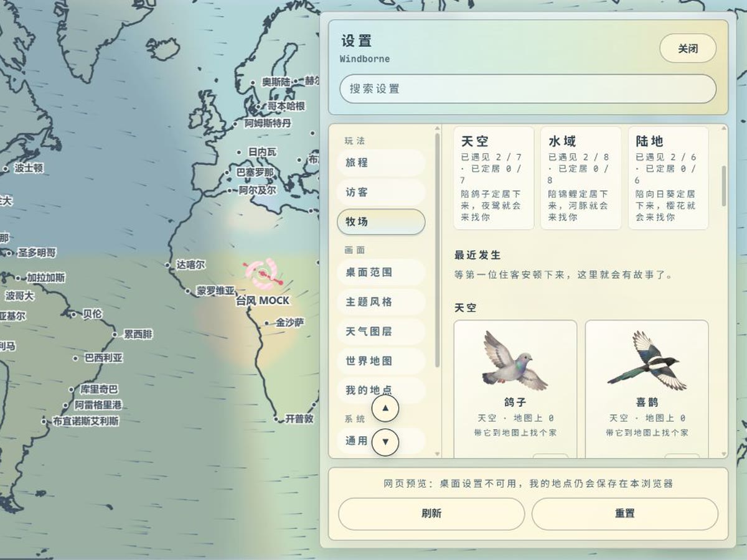Image resolution: width=747 pixels, height=560 pixels.
Task: Click the 阿姆斯特丹 city label on map
Action: 268,123
